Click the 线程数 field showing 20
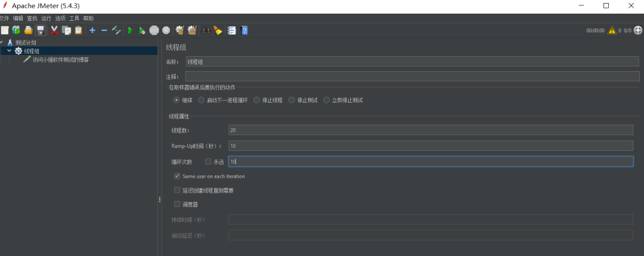This screenshot has height=256, width=644. point(431,130)
